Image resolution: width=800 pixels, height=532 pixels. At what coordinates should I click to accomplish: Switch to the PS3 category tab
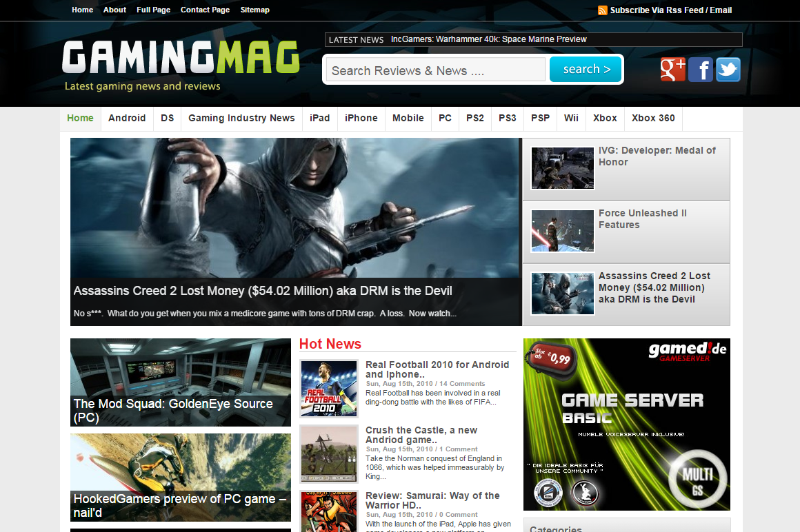click(x=507, y=118)
